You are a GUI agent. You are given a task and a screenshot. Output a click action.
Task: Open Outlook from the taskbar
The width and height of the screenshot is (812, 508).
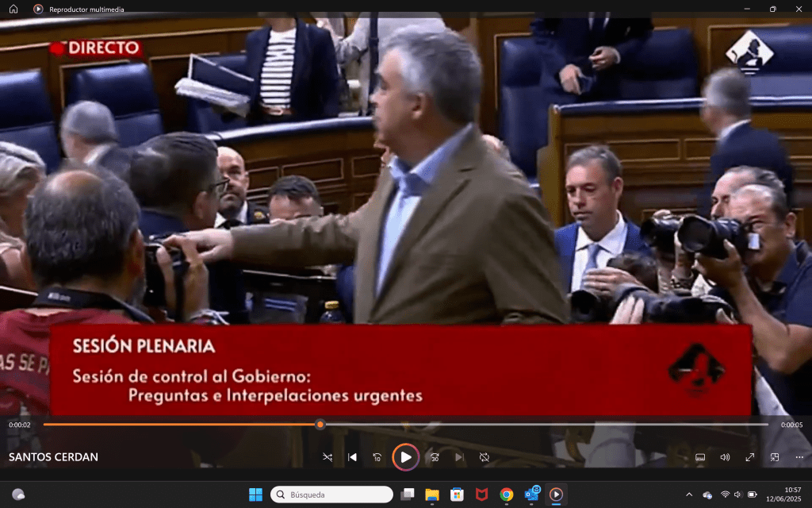pyautogui.click(x=531, y=495)
